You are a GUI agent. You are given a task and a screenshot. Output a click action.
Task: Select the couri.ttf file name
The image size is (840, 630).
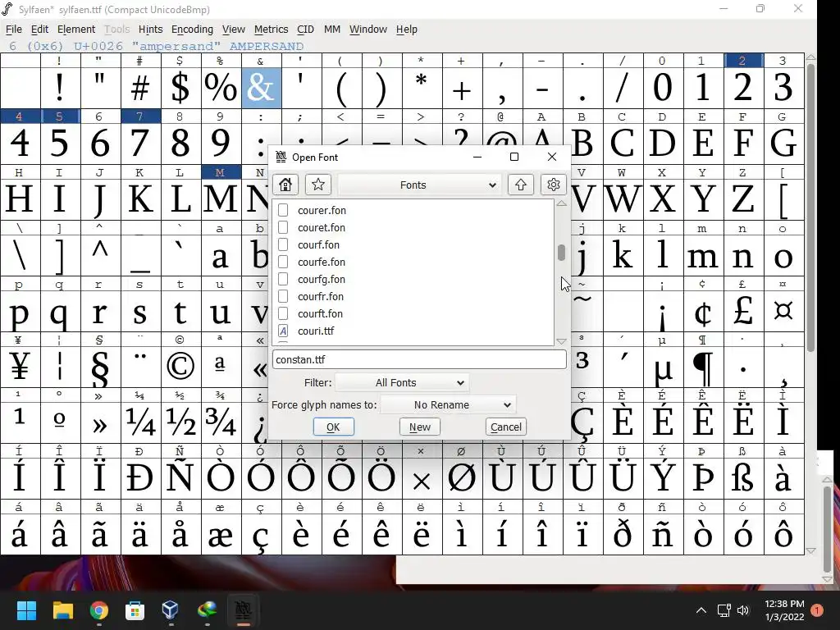click(x=316, y=331)
